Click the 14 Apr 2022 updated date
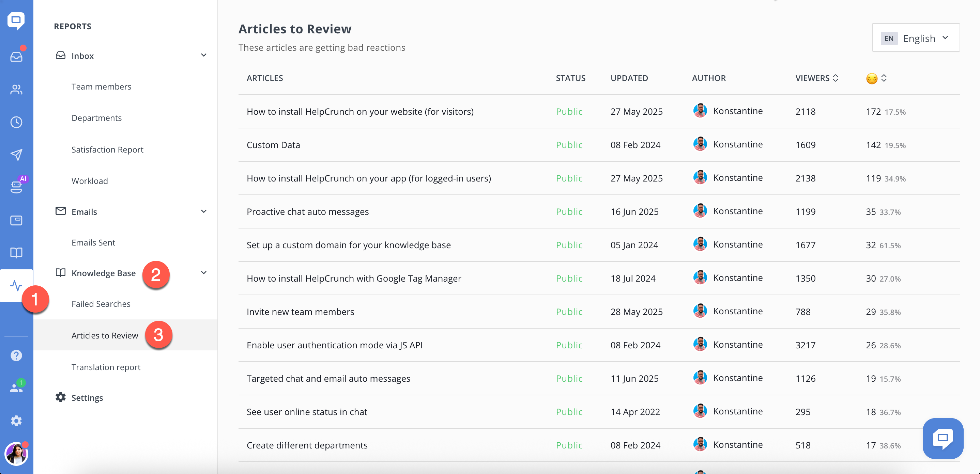This screenshot has height=474, width=980. [x=635, y=412]
